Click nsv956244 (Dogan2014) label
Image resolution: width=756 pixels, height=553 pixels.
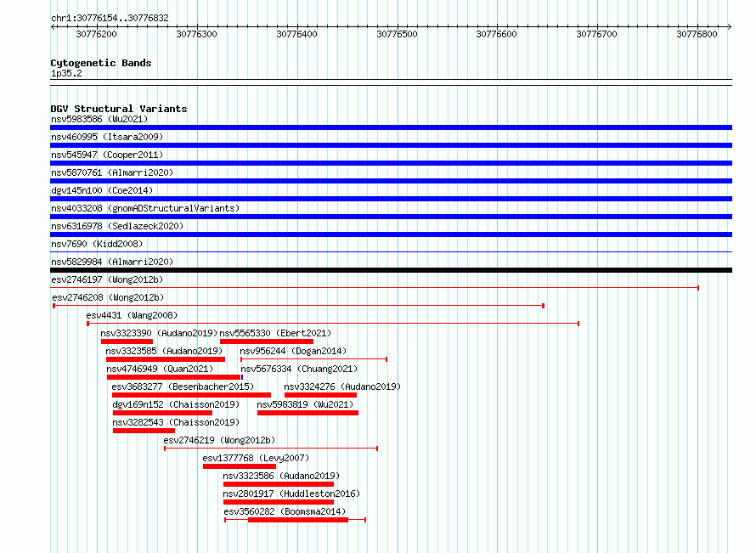(x=293, y=351)
